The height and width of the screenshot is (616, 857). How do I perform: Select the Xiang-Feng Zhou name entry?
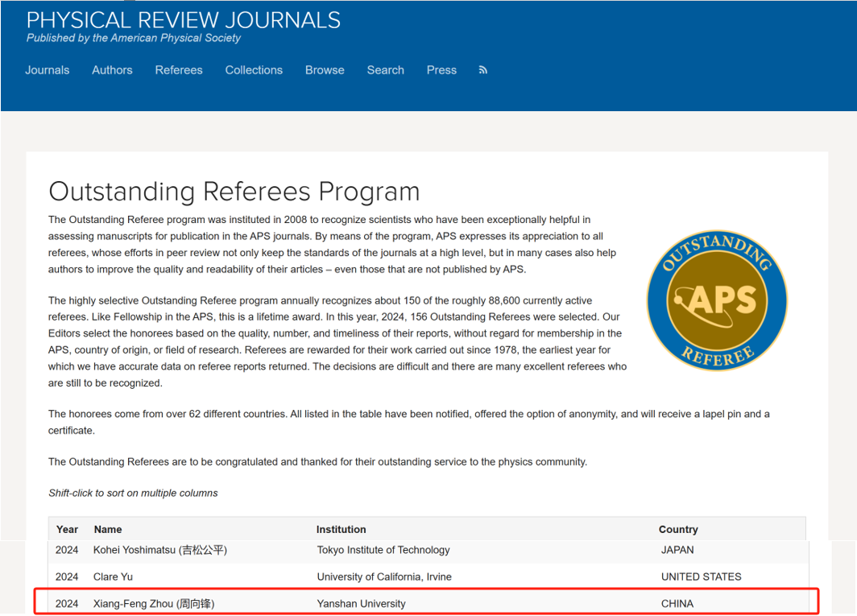point(154,603)
